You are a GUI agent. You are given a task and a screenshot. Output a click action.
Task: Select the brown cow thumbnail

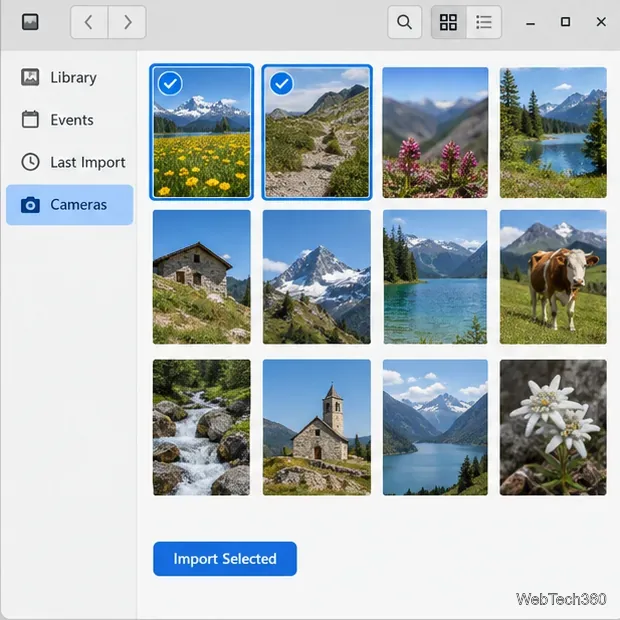[553, 277]
